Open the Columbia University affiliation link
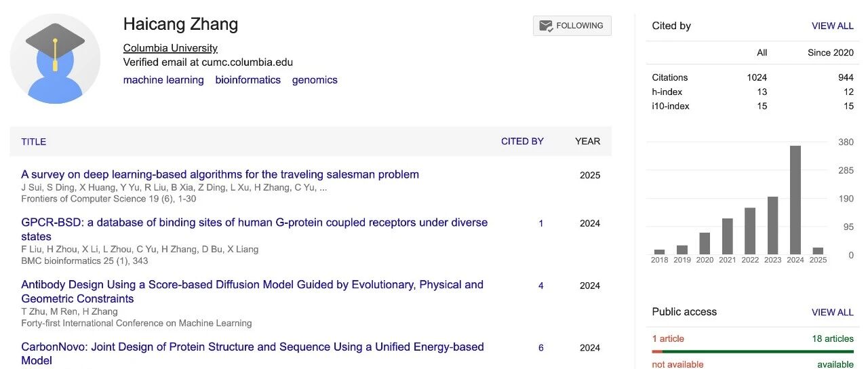The height and width of the screenshot is (369, 868). (x=170, y=48)
